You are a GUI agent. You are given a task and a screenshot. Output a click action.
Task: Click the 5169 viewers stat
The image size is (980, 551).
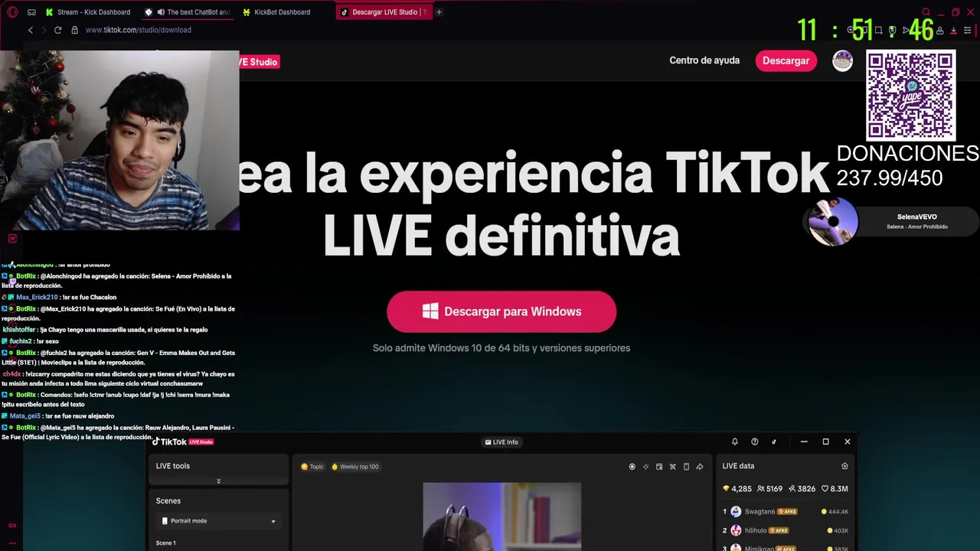tap(769, 489)
